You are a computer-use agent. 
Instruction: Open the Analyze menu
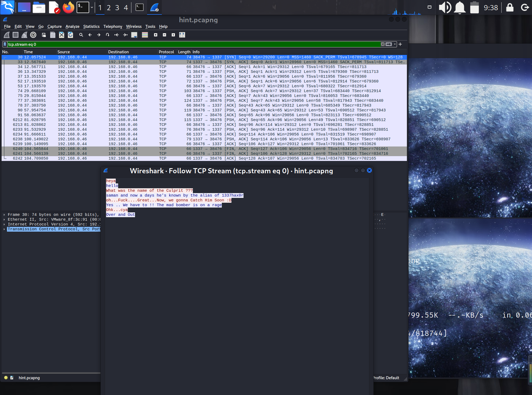(x=72, y=27)
